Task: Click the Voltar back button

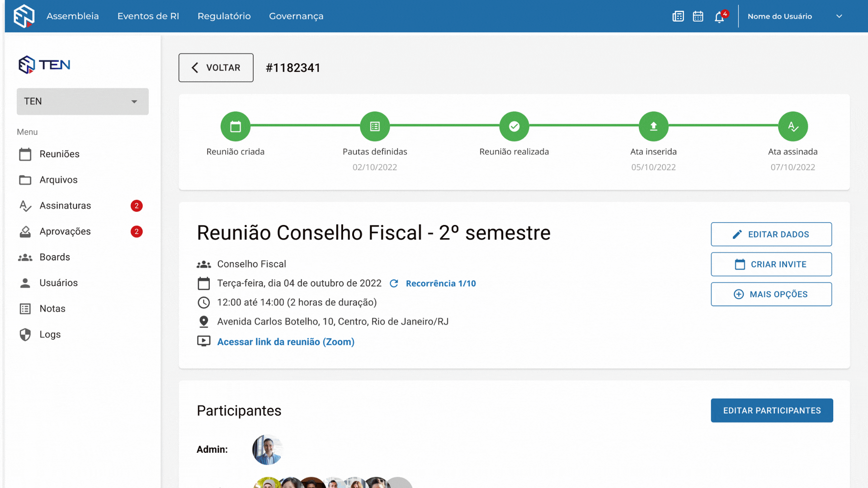Action: (216, 68)
